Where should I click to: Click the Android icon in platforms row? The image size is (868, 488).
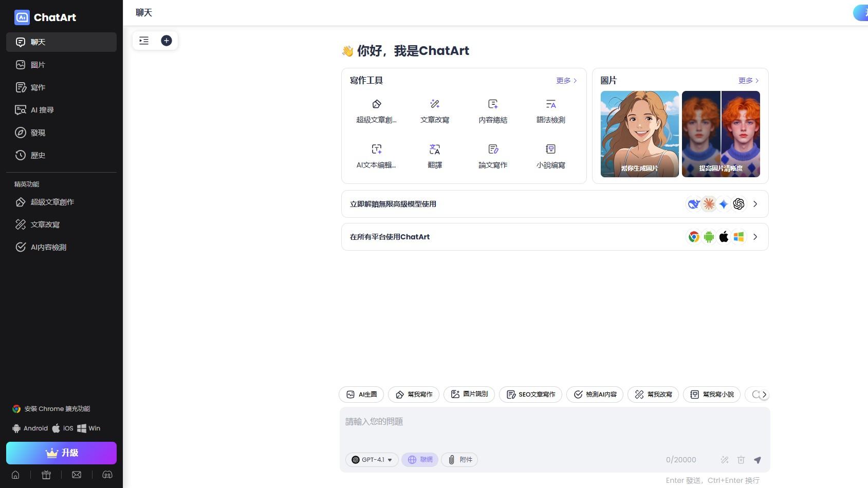[x=709, y=237]
